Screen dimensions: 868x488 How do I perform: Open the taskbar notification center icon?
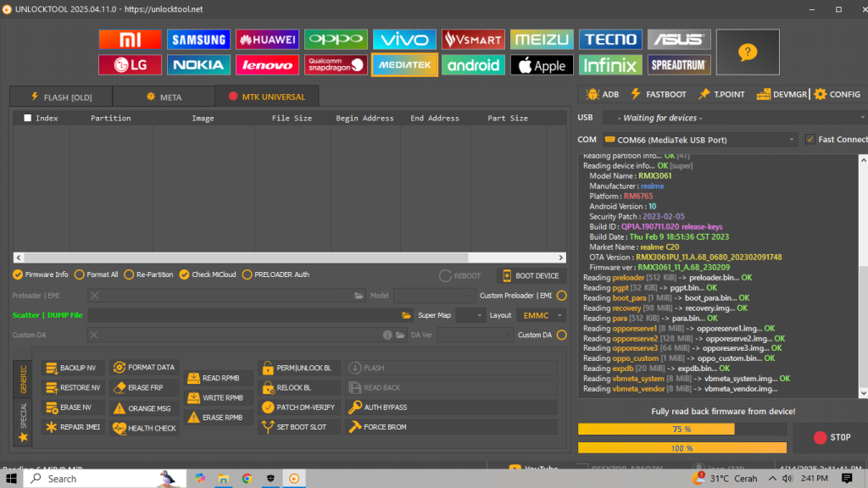847,479
